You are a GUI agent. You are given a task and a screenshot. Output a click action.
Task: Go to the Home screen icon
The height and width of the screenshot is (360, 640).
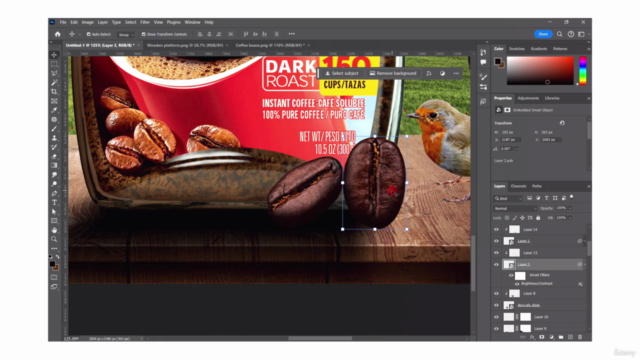tap(58, 34)
